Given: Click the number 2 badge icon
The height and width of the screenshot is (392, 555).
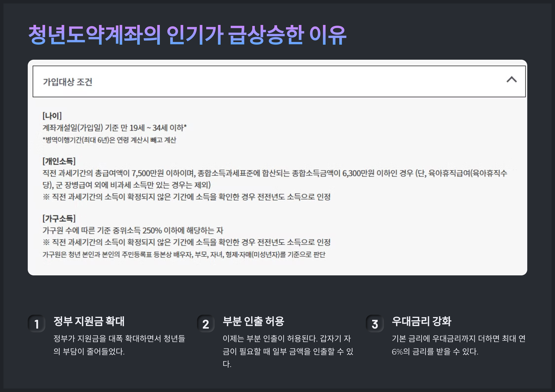Looking at the screenshot, I should 206,324.
